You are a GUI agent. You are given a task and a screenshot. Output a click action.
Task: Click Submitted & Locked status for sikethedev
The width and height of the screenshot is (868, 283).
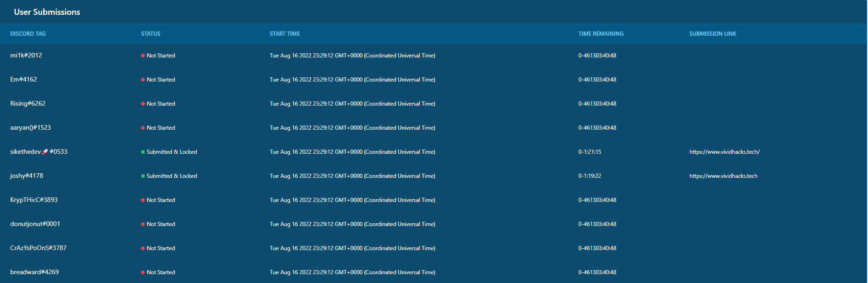tap(169, 152)
